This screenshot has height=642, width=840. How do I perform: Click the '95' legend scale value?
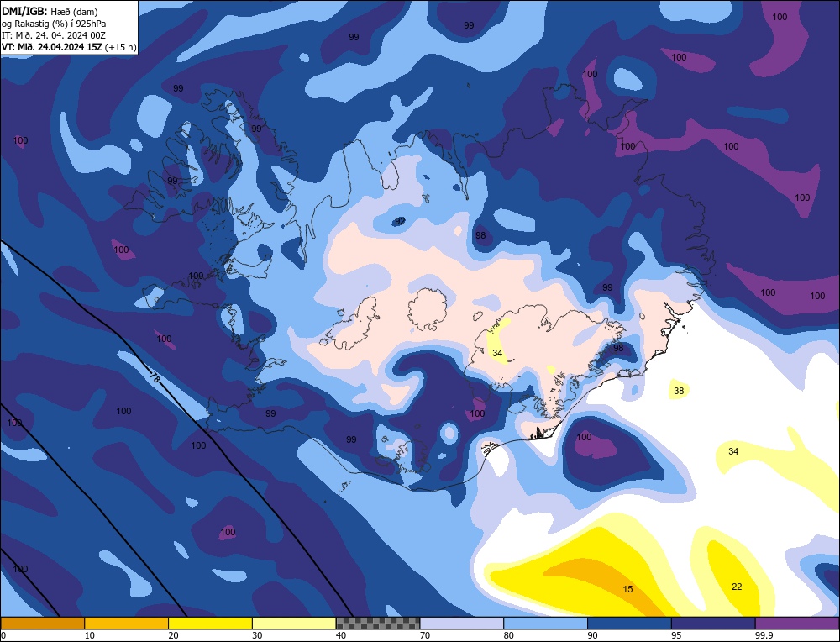[x=676, y=635]
